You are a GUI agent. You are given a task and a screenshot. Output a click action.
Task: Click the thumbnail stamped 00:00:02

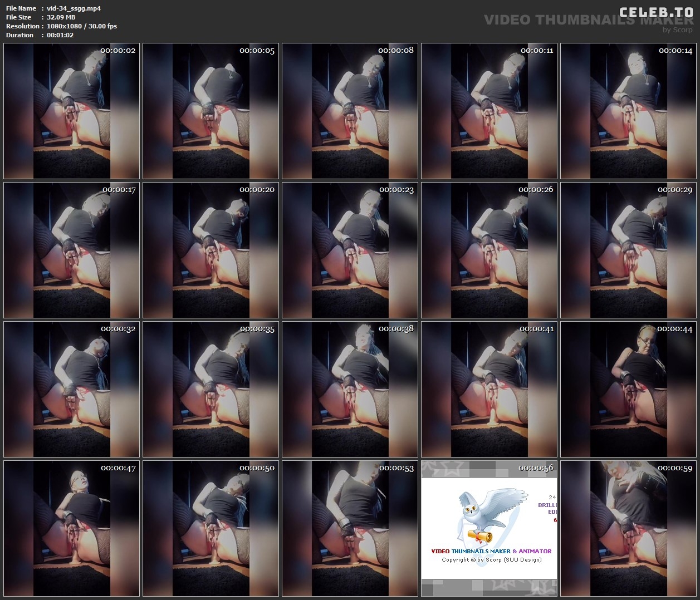pyautogui.click(x=71, y=111)
